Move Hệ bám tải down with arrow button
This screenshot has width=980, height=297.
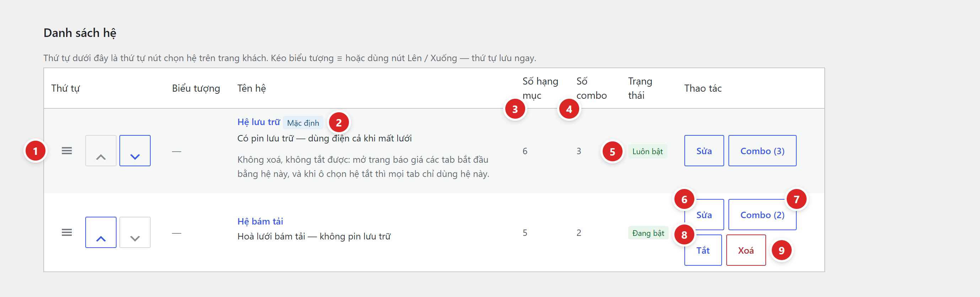click(x=135, y=232)
